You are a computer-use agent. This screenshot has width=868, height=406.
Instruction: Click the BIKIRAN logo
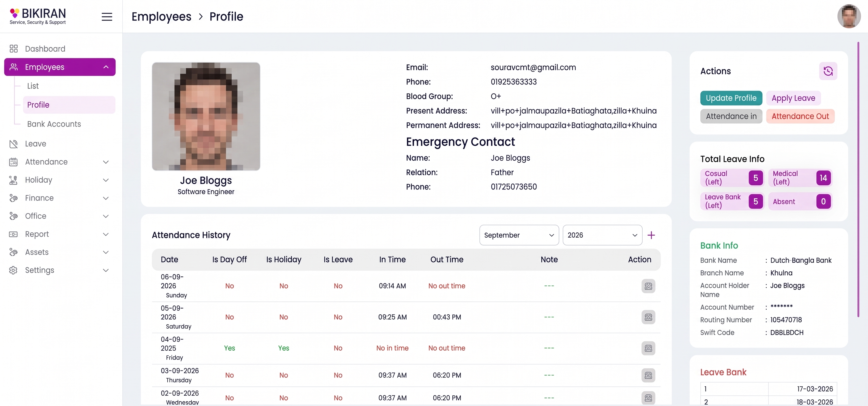[38, 16]
